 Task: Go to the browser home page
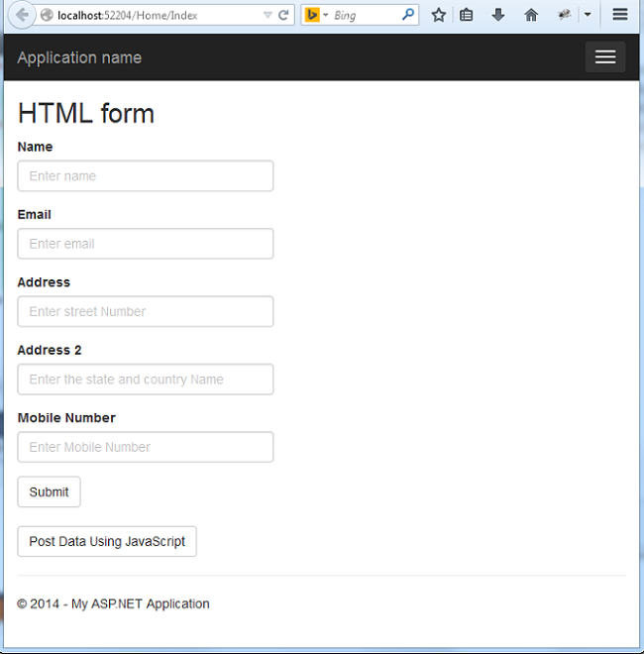(x=531, y=16)
